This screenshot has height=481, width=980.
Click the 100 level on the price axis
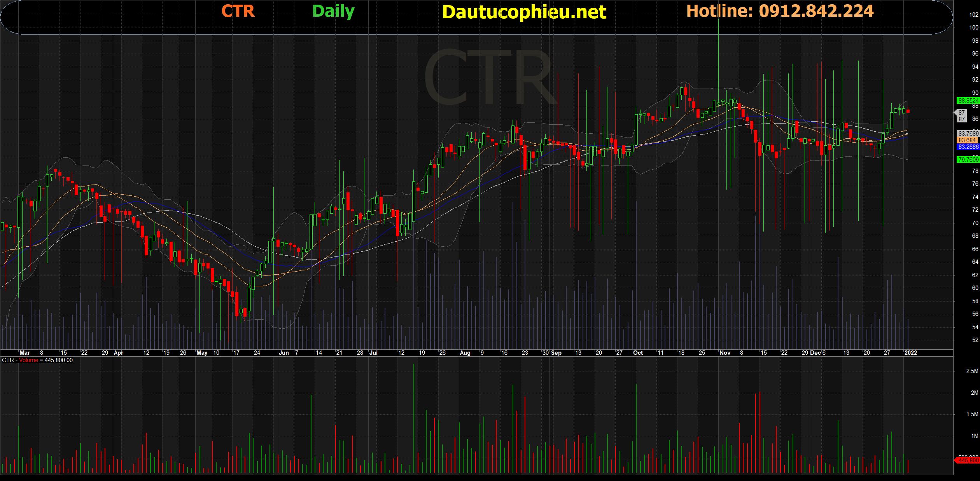tap(973, 28)
